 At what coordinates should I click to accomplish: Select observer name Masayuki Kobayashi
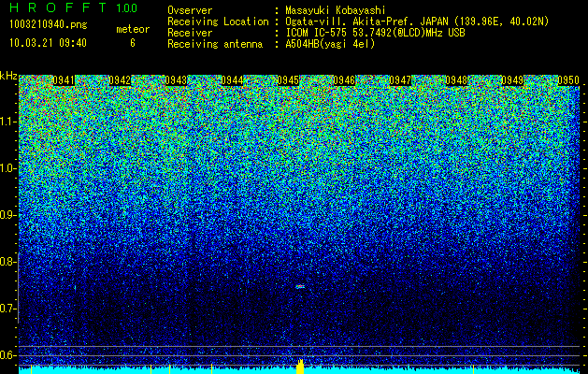[x=336, y=10]
